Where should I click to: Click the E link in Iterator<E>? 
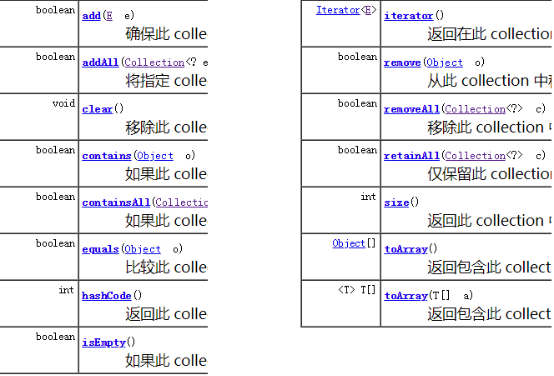click(368, 10)
